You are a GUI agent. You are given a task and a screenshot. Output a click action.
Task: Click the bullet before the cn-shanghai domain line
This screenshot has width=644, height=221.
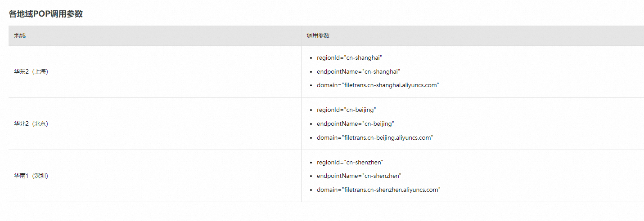click(x=311, y=85)
